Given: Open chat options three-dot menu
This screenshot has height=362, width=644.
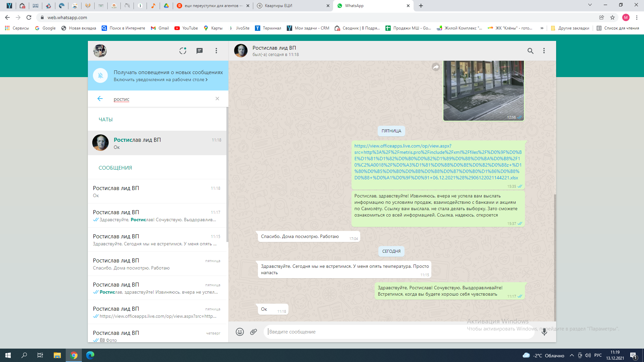Looking at the screenshot, I should point(544,51).
